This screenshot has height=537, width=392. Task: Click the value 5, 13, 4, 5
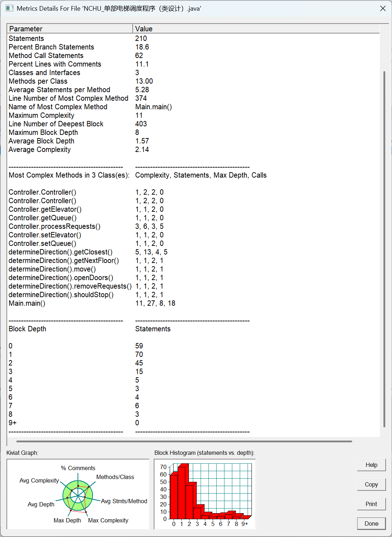pyautogui.click(x=151, y=252)
